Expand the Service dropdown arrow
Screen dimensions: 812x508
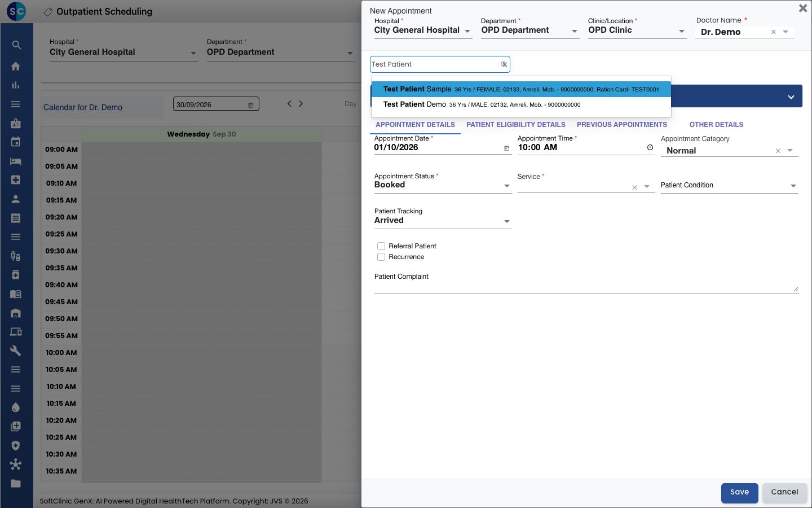[x=647, y=187]
